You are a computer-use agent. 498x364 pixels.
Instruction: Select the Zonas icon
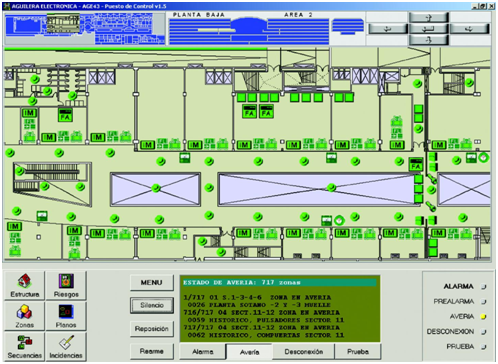[24, 316]
